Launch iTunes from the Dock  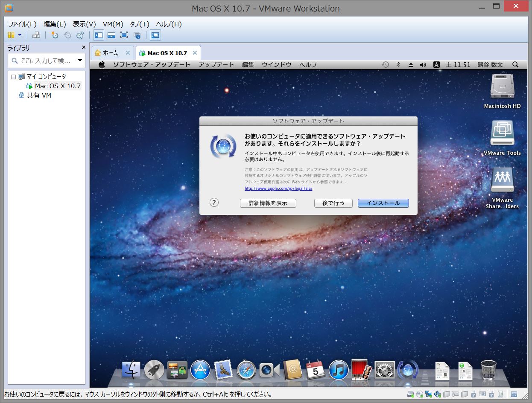tap(339, 369)
